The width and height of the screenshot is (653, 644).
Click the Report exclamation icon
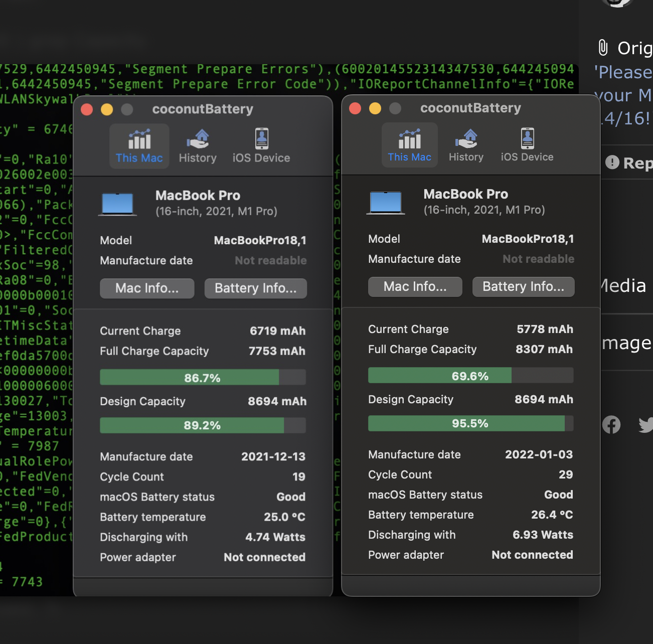(x=612, y=162)
